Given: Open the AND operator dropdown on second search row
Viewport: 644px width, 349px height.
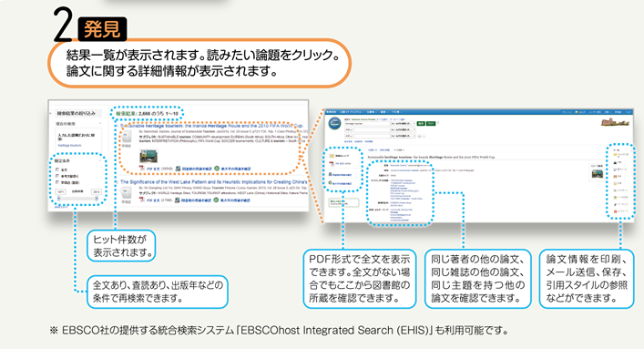Looking at the screenshot, I should tap(348, 129).
